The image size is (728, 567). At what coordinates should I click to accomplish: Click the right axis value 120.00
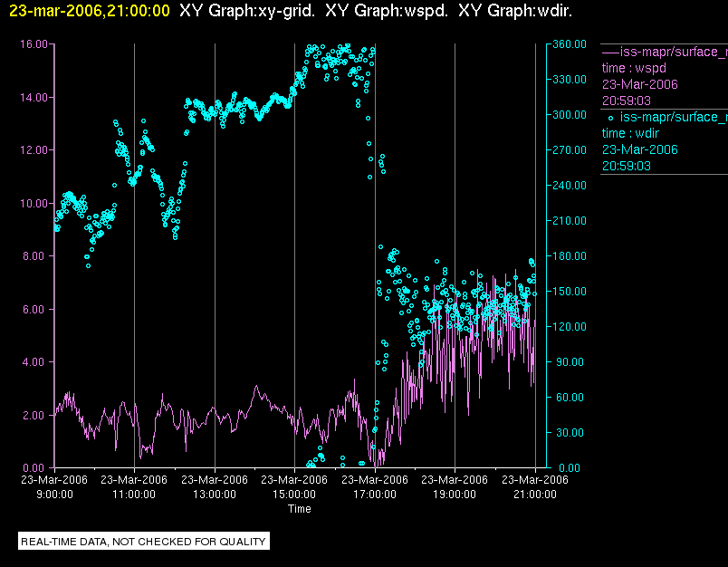(570, 326)
